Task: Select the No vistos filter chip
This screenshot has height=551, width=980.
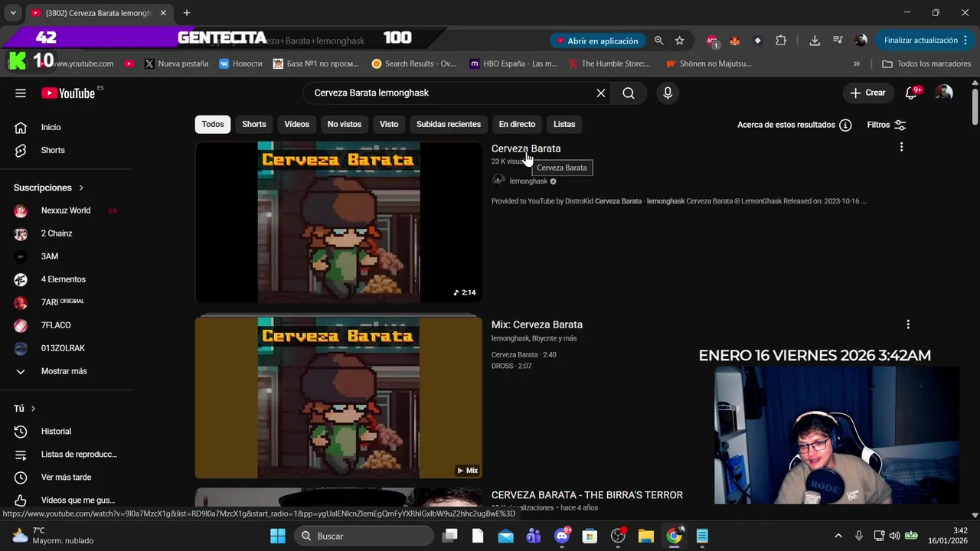Action: 345,124
